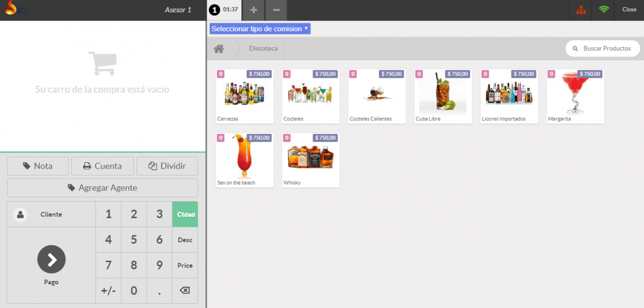
Task: Click the flame logo top left
Action: click(11, 9)
